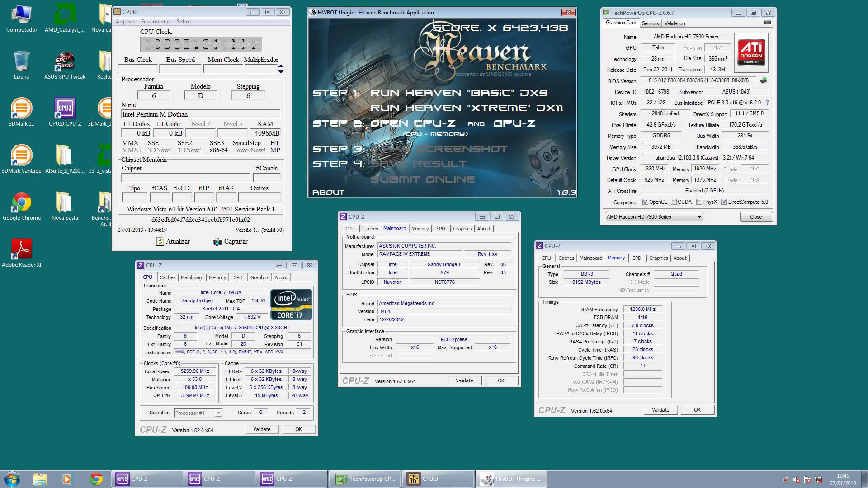
Task: Click the Chipset field in CPUID window
Action: point(185,178)
